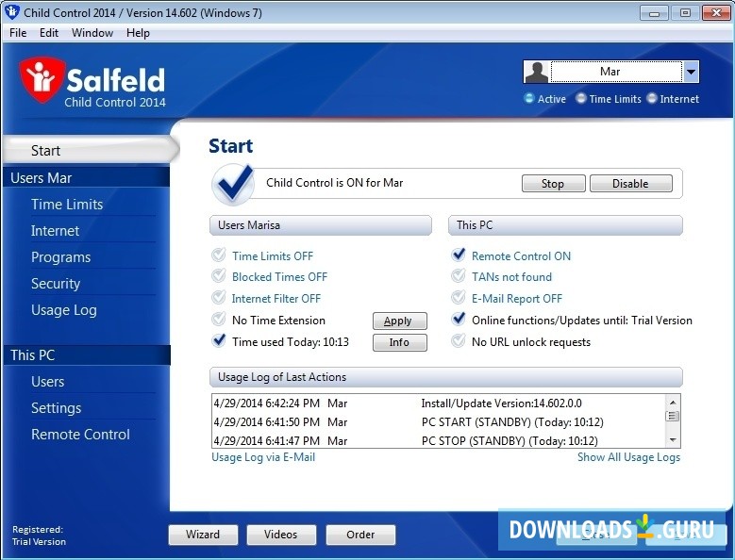Toggle the Remote Control ON checkmark
This screenshot has height=560, width=735.
click(x=459, y=255)
